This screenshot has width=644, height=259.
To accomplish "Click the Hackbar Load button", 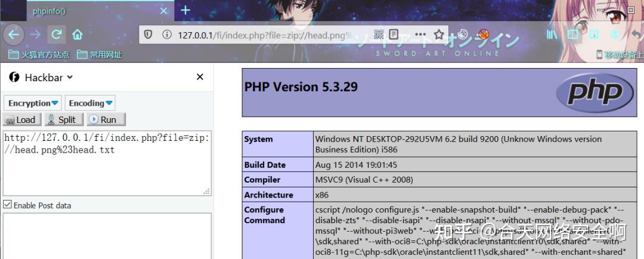I will point(22,119).
